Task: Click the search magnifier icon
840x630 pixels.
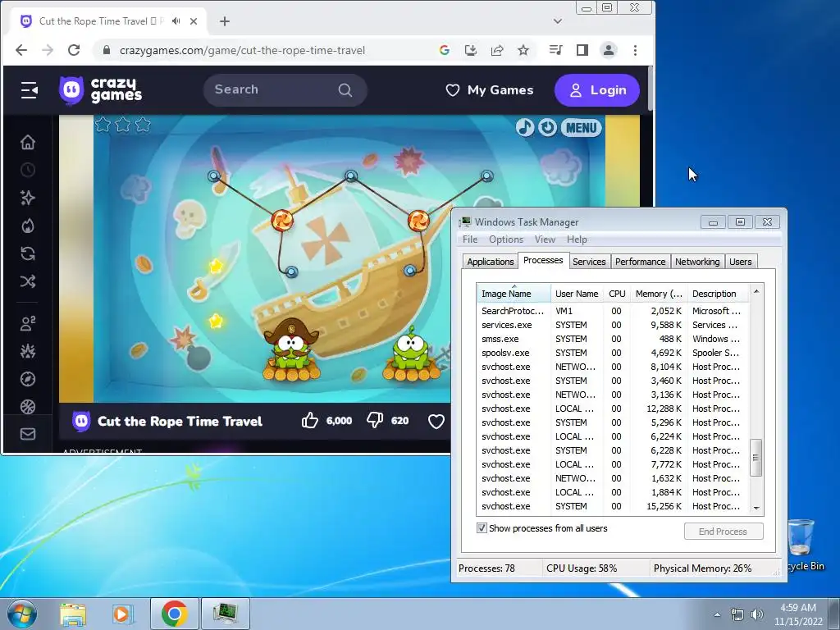Action: pyautogui.click(x=345, y=90)
